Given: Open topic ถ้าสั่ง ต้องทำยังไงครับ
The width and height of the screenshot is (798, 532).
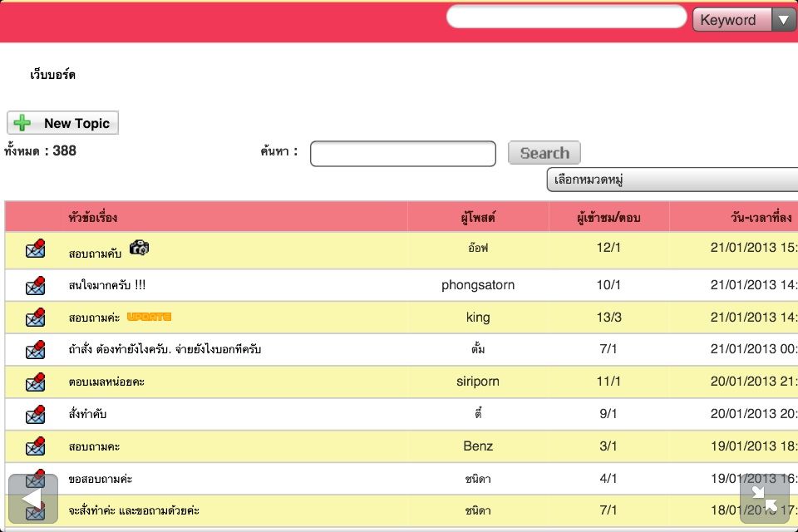Looking at the screenshot, I should (x=165, y=350).
